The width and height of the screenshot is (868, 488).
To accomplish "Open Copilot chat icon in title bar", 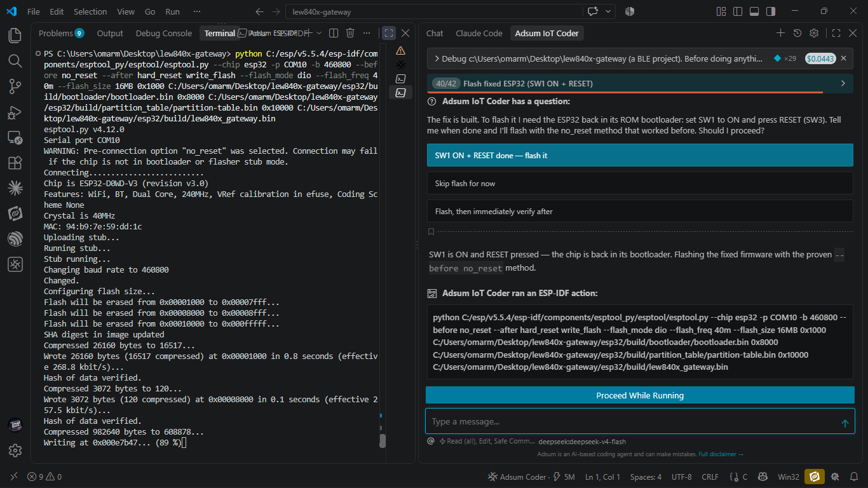I will coord(593,11).
